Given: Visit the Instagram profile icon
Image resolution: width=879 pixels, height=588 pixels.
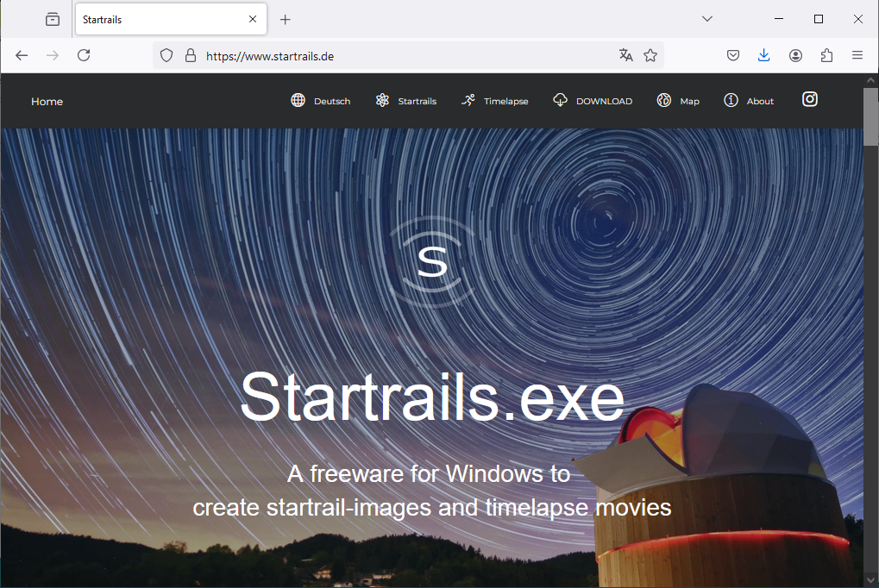Looking at the screenshot, I should [x=809, y=99].
